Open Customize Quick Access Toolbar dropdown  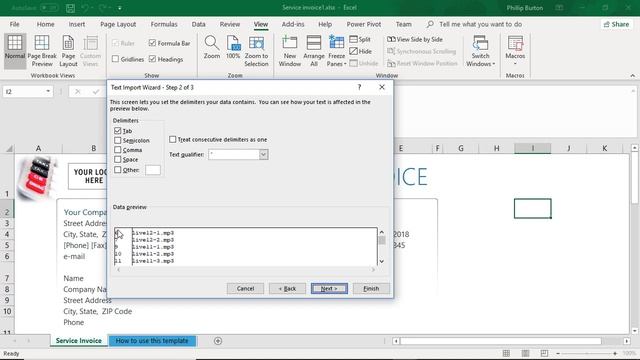(120, 8)
